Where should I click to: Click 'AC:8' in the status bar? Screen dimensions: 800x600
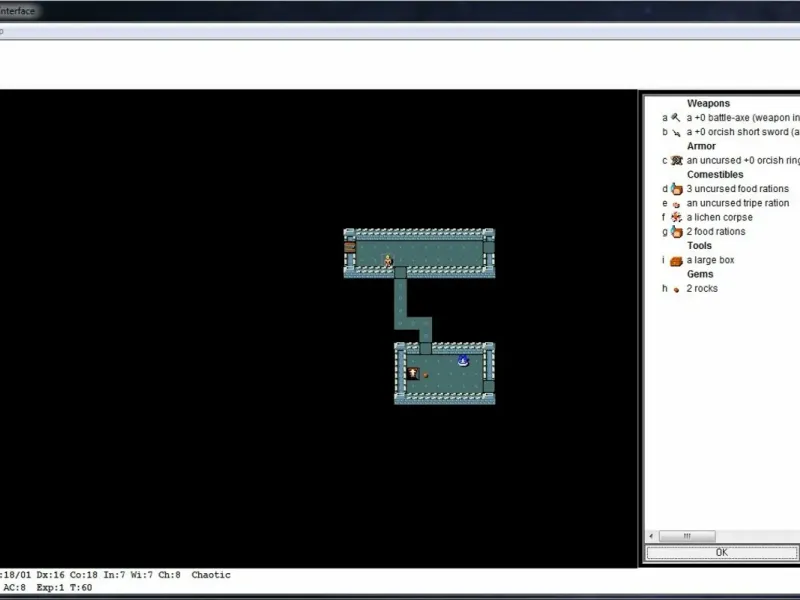coord(14,588)
